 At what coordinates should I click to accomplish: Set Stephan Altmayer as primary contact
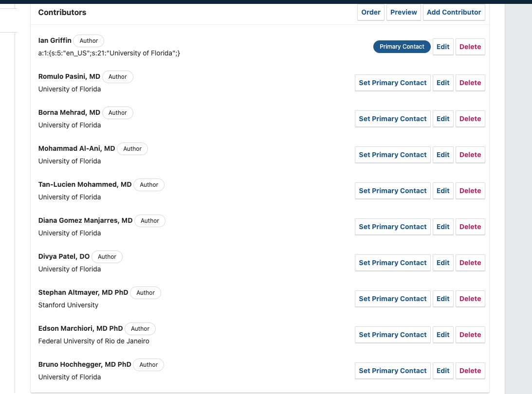pos(392,299)
